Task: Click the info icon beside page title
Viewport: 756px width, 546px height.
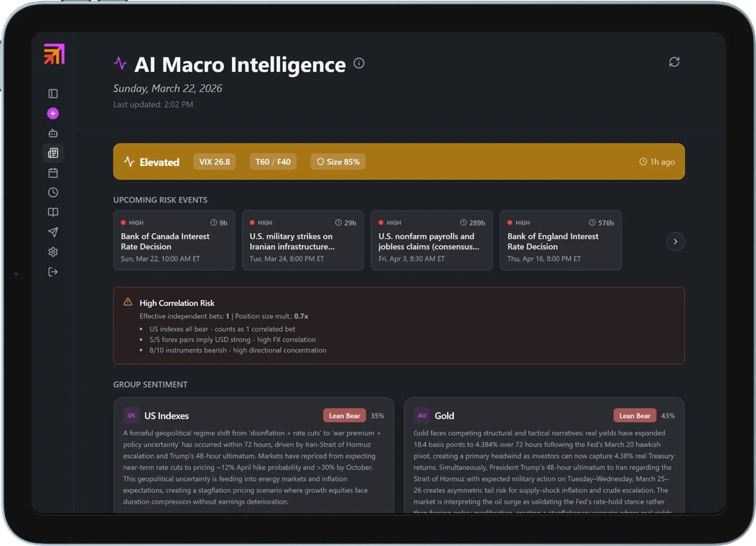Action: point(359,63)
